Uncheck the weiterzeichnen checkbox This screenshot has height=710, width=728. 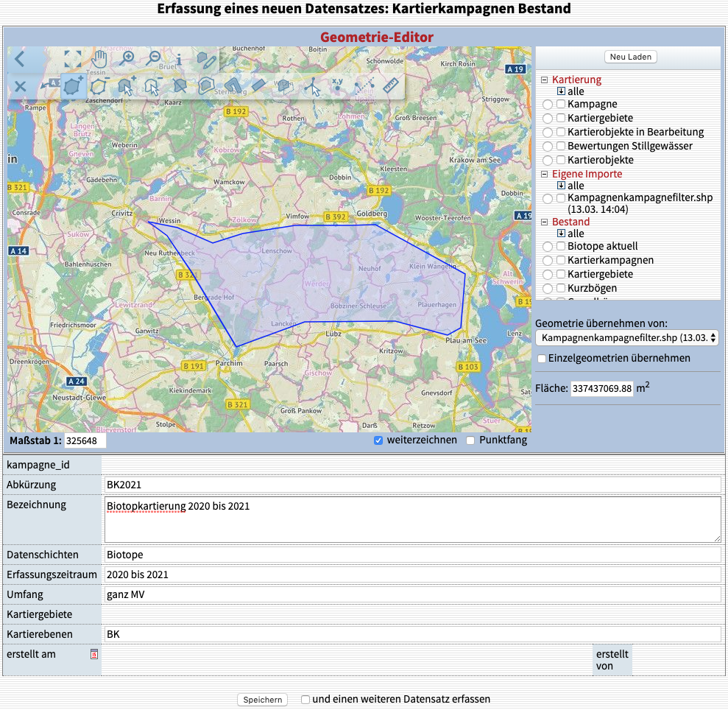point(378,440)
